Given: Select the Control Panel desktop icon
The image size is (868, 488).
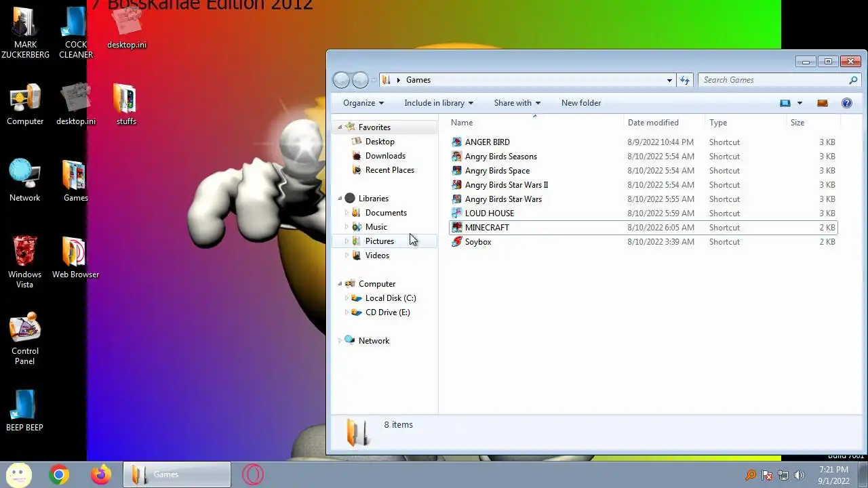Looking at the screenshot, I should (x=25, y=338).
